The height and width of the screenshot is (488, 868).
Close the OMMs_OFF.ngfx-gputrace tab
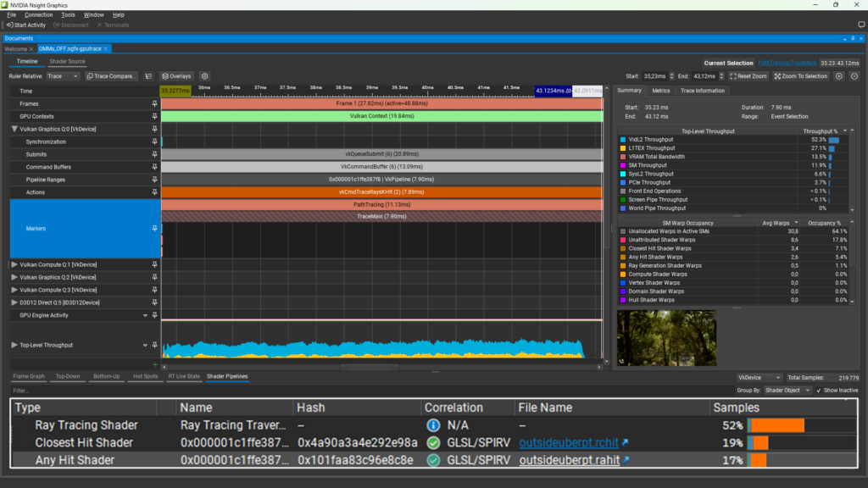point(106,48)
